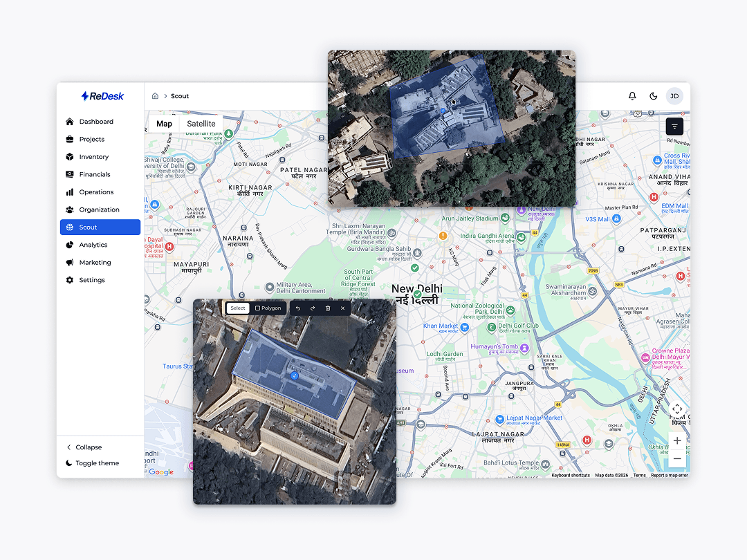Click the National Zoological Park marker
The height and width of the screenshot is (560, 747).
(x=510, y=311)
